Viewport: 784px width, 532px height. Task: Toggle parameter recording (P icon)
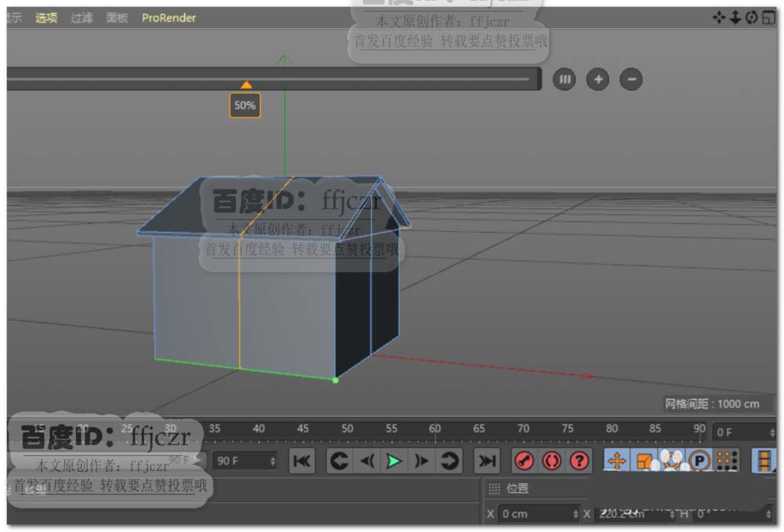[699, 461]
